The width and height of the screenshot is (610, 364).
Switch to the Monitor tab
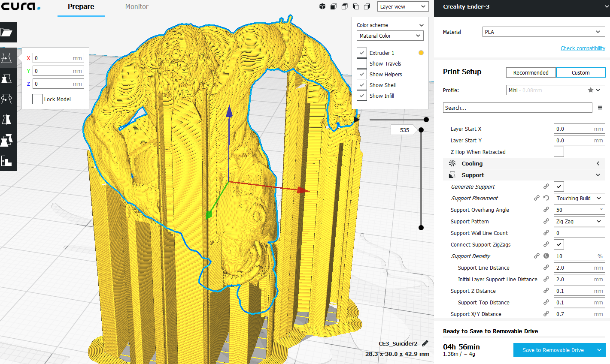137,7
